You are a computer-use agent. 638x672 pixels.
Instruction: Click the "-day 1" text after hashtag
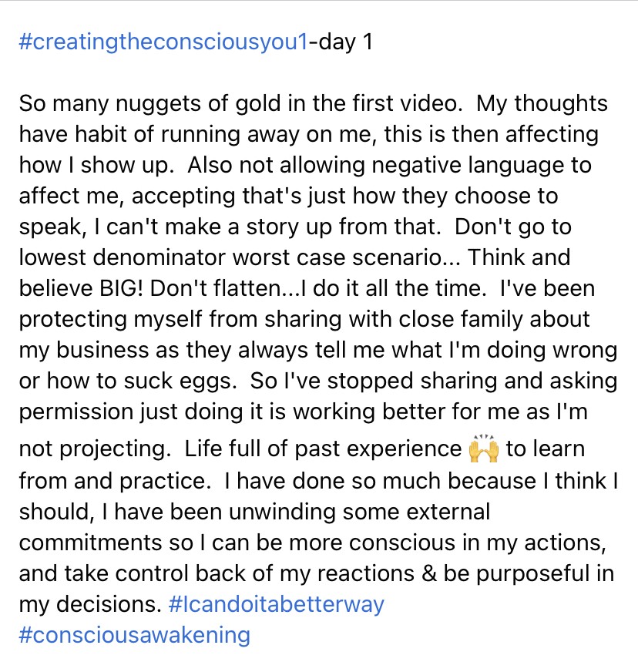(341, 42)
